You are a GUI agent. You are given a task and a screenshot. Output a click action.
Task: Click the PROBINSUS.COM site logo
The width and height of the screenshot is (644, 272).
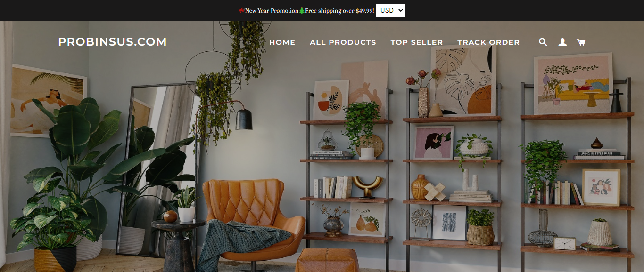[x=112, y=42]
